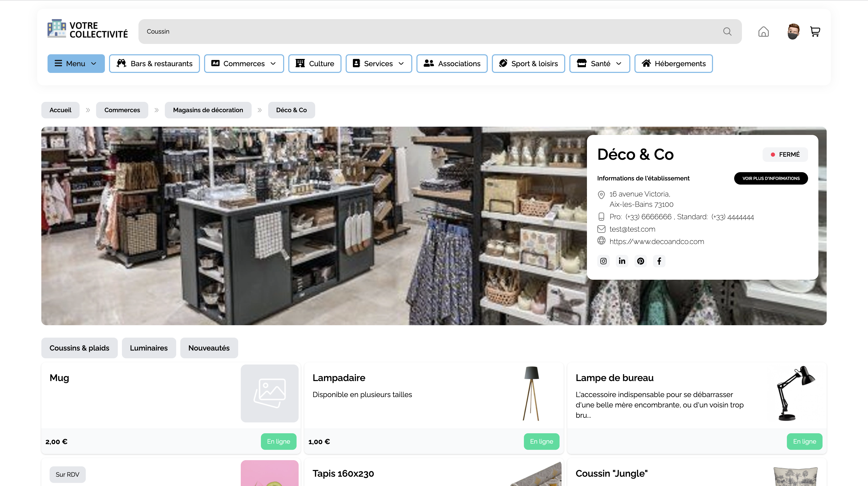This screenshot has height=486, width=868.
Task: Click the Lampadaire product image
Action: coord(531,393)
